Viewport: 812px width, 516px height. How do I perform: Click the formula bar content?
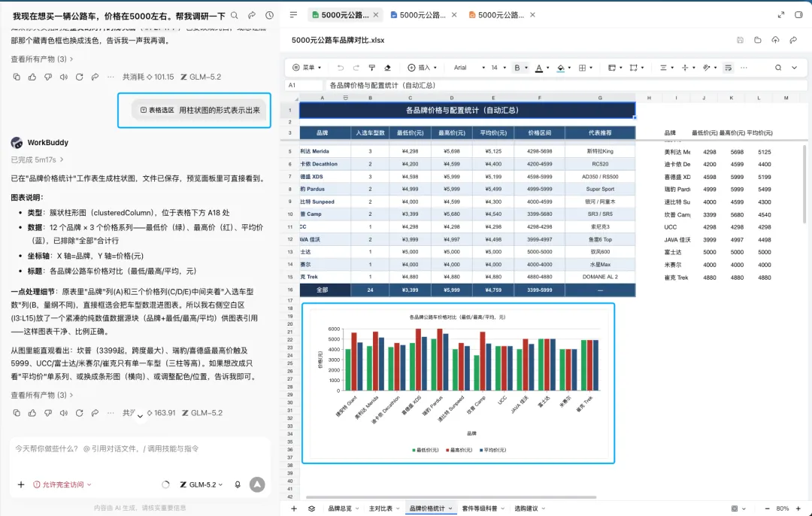(x=567, y=86)
